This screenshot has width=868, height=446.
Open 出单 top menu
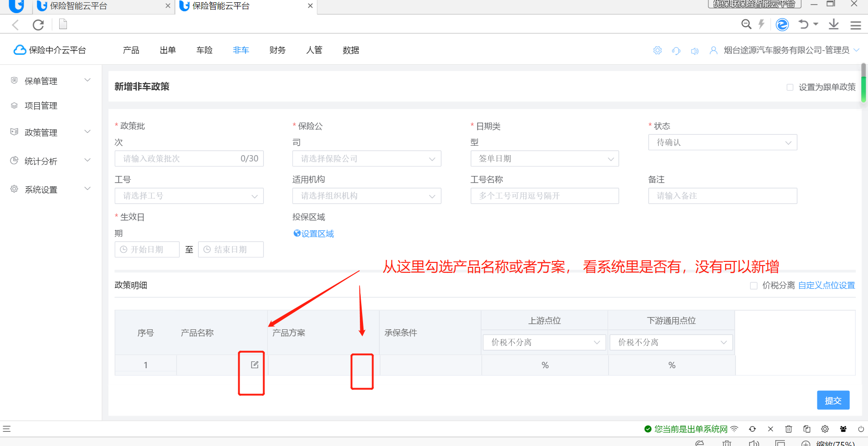(168, 50)
